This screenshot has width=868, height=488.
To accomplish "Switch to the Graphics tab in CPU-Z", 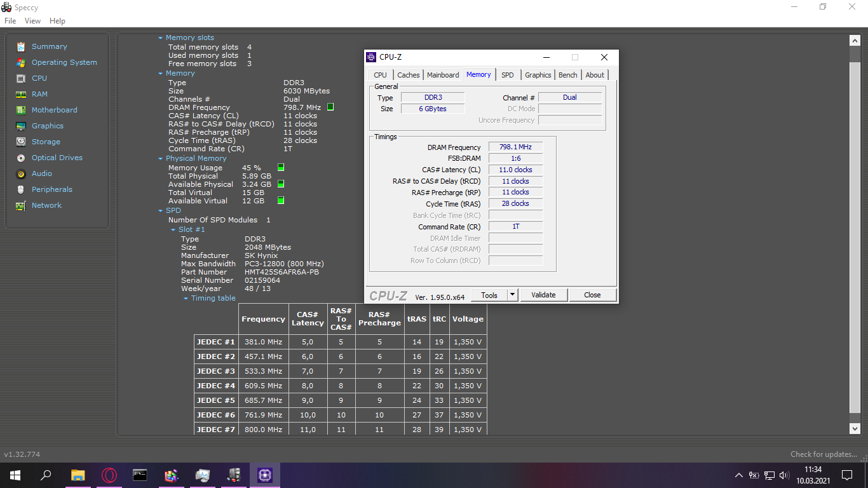I will tap(538, 75).
